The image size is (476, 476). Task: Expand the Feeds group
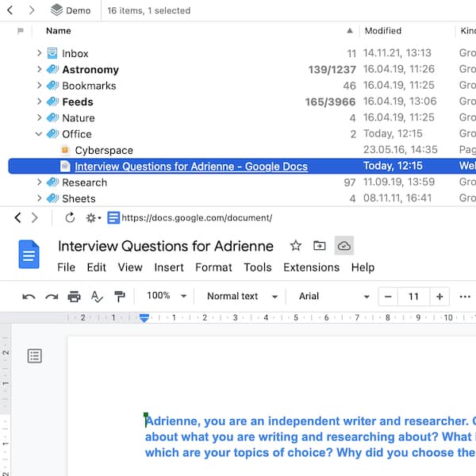(39, 102)
